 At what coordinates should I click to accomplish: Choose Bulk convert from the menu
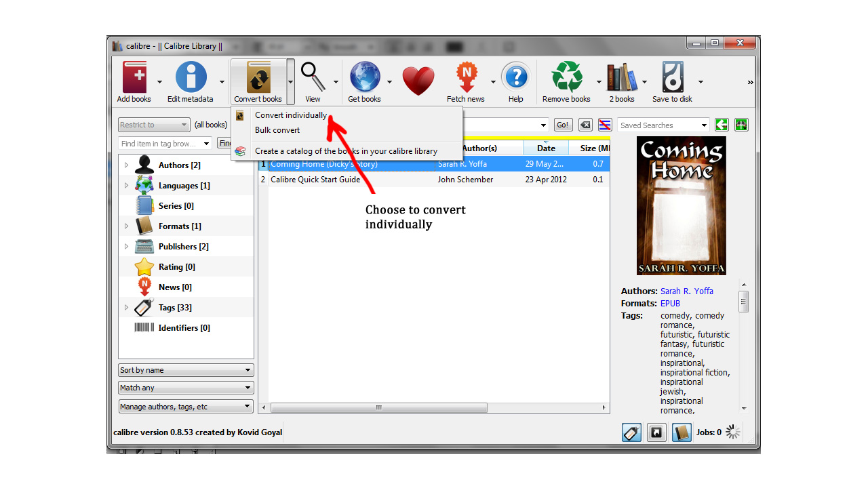coord(277,130)
